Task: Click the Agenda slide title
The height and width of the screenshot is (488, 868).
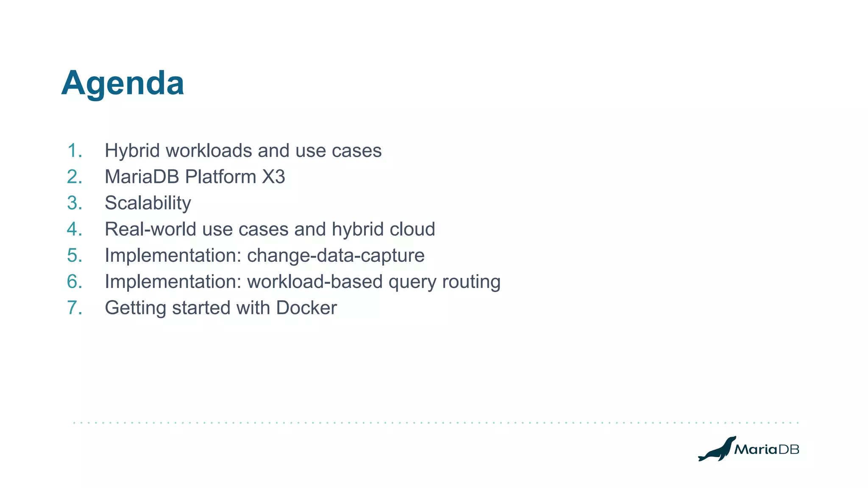Action: click(x=122, y=83)
